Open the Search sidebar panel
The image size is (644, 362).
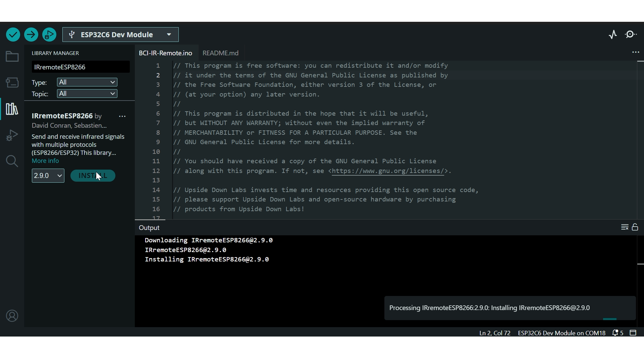tap(12, 161)
